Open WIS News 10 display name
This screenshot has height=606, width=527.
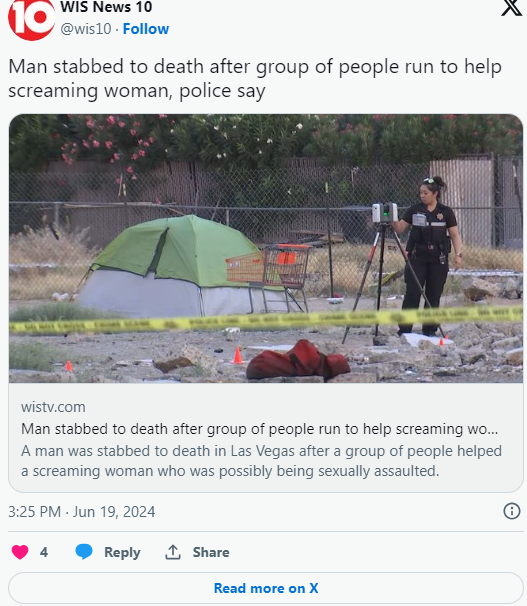tap(106, 7)
